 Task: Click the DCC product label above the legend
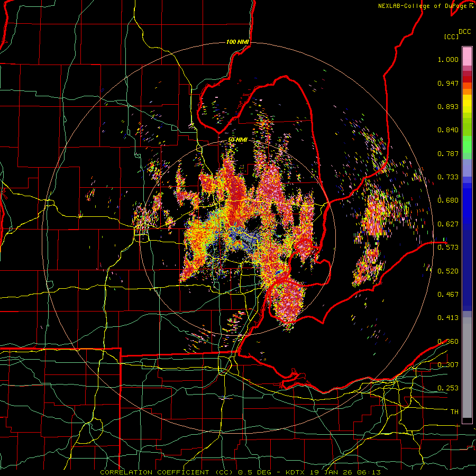[464, 31]
